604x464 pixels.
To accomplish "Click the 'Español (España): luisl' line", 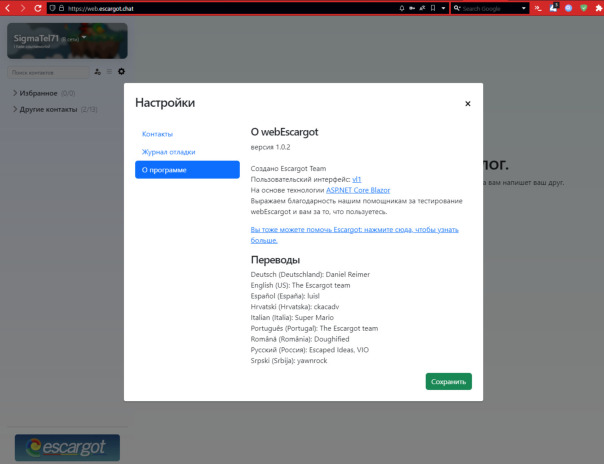I will pos(285,296).
